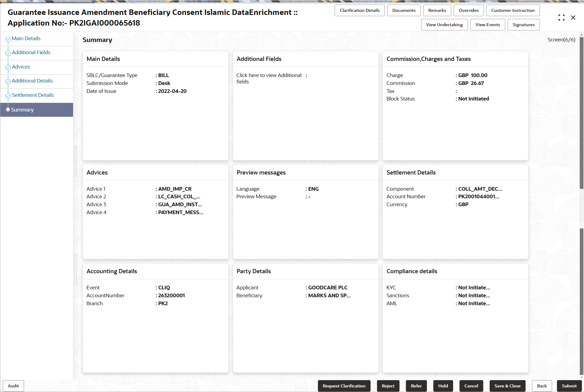Viewport: 584px width, 392px height.
Task: Open the Additional Details step
Action: pyautogui.click(x=32, y=81)
